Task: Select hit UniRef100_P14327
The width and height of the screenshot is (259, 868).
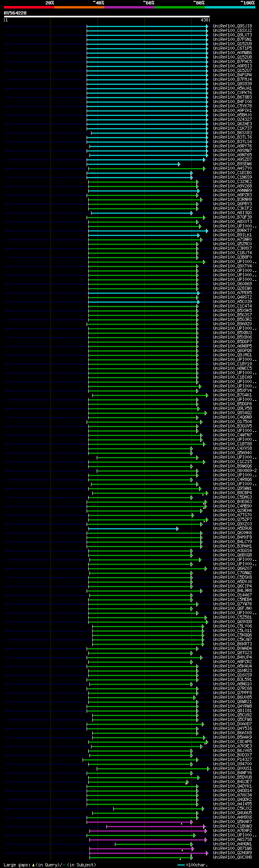Action: (x=232, y=759)
